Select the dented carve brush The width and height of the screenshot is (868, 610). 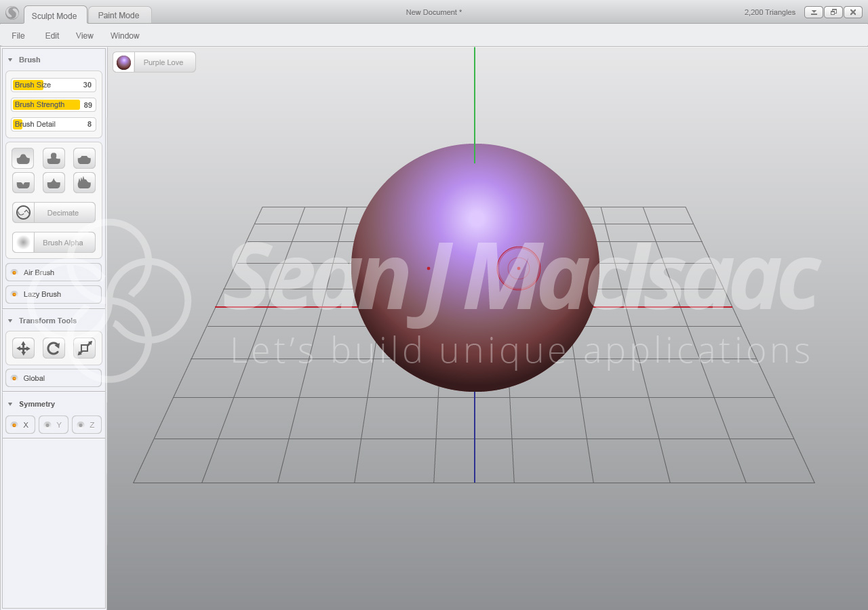tap(23, 183)
